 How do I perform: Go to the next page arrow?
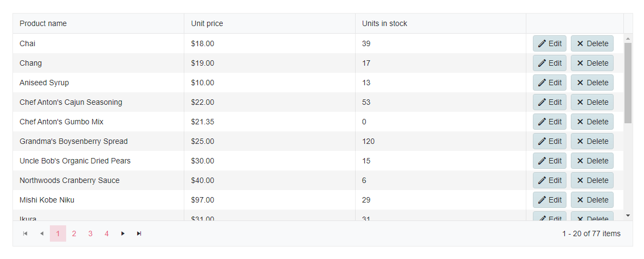tap(123, 233)
